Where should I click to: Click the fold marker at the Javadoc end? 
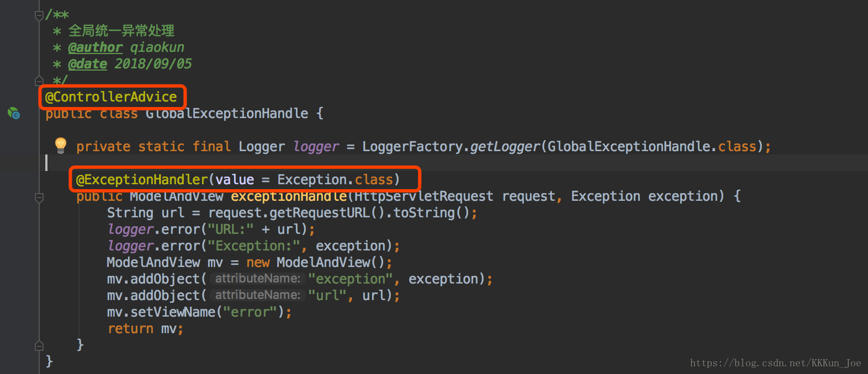point(39,81)
